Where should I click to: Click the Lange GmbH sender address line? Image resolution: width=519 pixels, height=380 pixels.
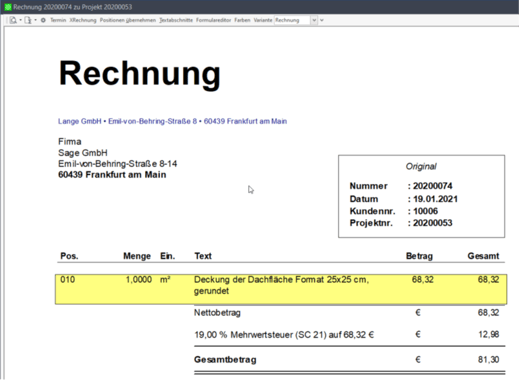pos(172,121)
